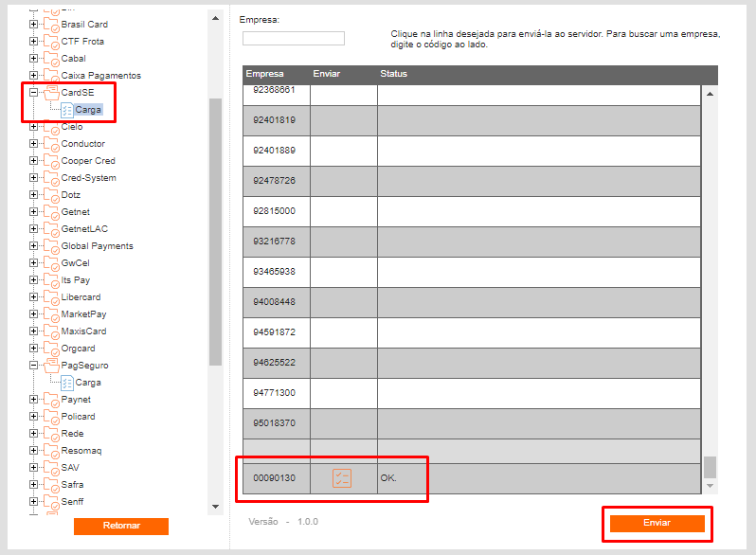Viewport: 756px width, 555px height.
Task: Select company row 94771300
Action: coord(472,393)
